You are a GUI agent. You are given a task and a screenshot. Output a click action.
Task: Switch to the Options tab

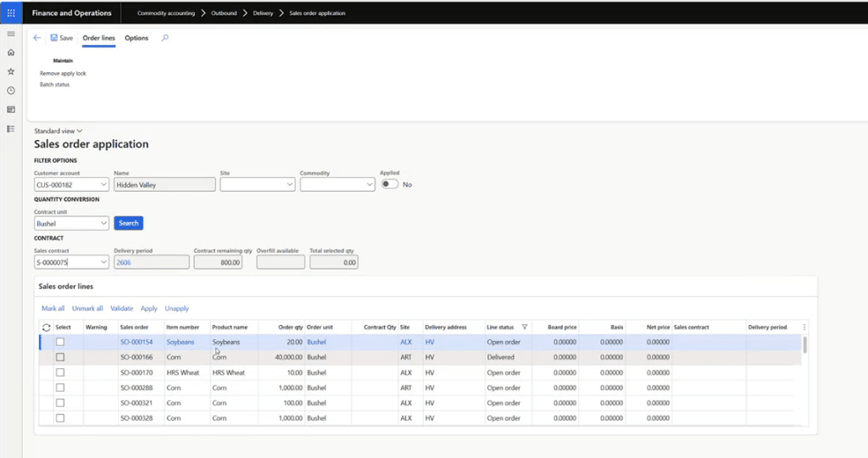(x=136, y=37)
